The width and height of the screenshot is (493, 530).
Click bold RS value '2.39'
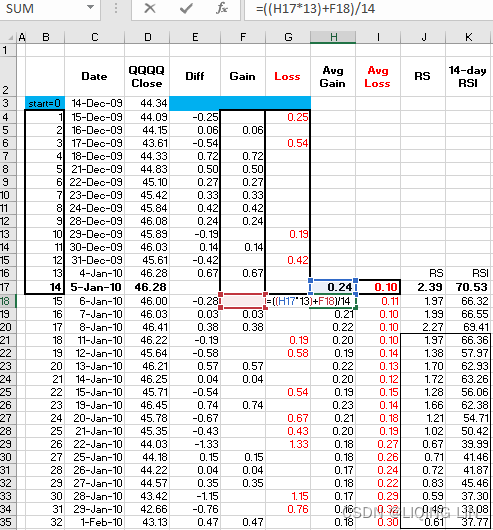coord(423,287)
